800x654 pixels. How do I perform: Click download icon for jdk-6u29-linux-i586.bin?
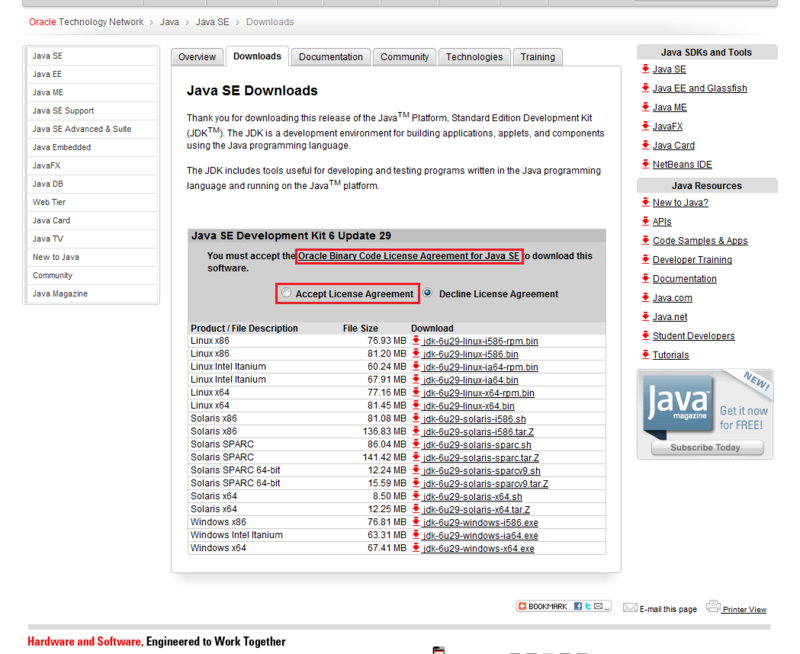pyautogui.click(x=416, y=353)
